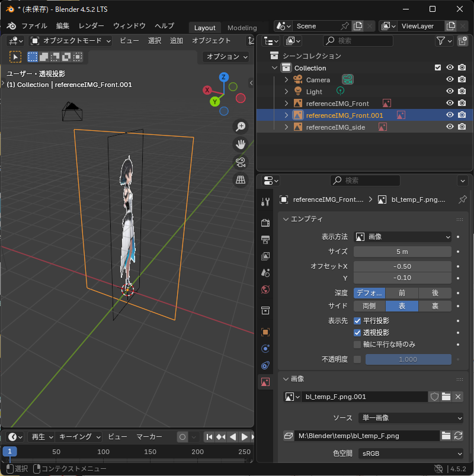Screen dimensions: 474x476
Task: Open the ファイル menu
Action: pos(34,26)
